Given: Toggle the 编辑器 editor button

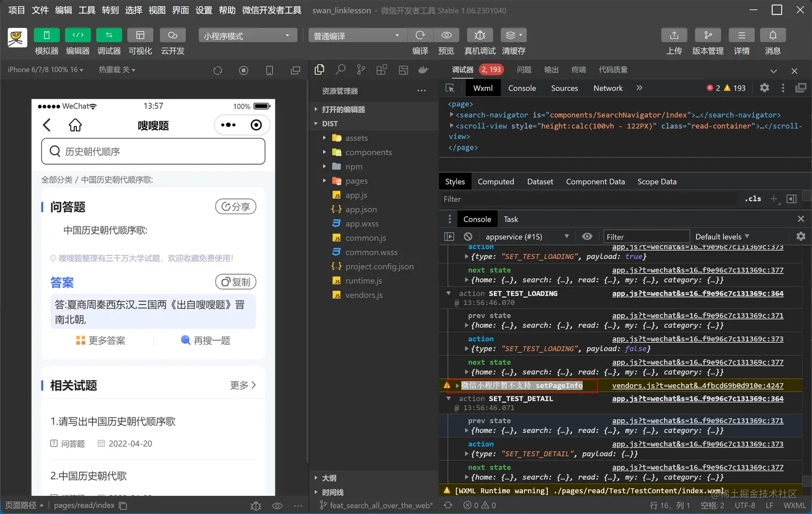Looking at the screenshot, I should point(78,35).
